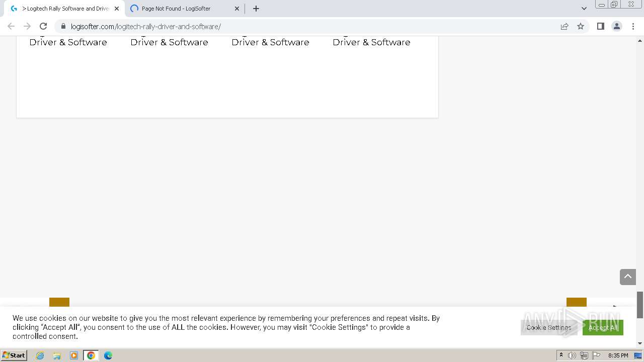Go back with the browser back arrow
Screen dimensions: 644x362
(x=11, y=26)
